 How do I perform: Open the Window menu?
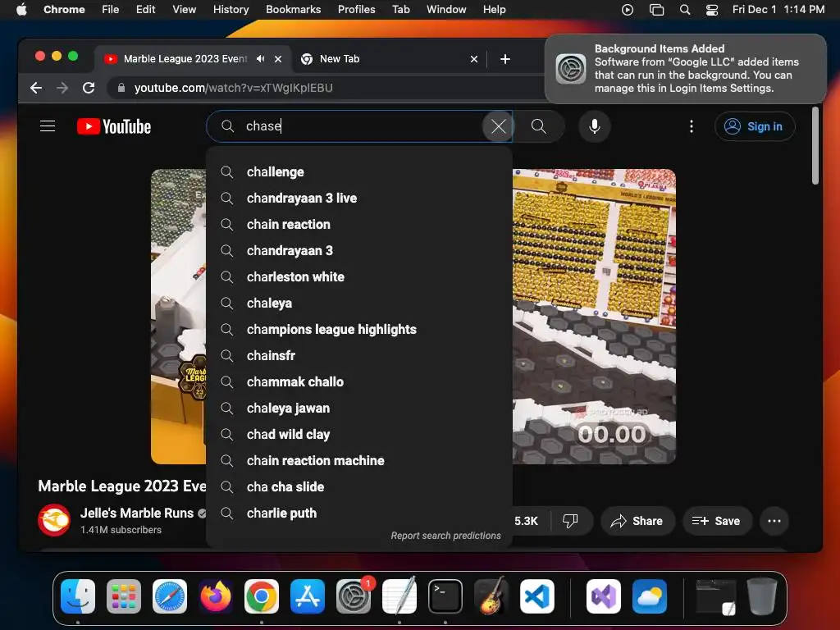(446, 9)
